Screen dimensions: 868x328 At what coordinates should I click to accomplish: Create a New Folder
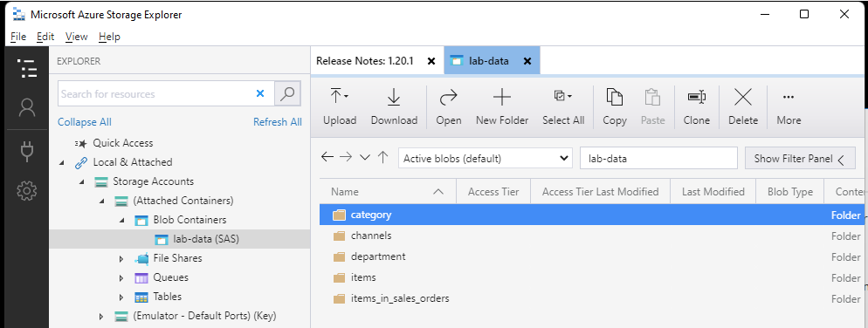502,106
